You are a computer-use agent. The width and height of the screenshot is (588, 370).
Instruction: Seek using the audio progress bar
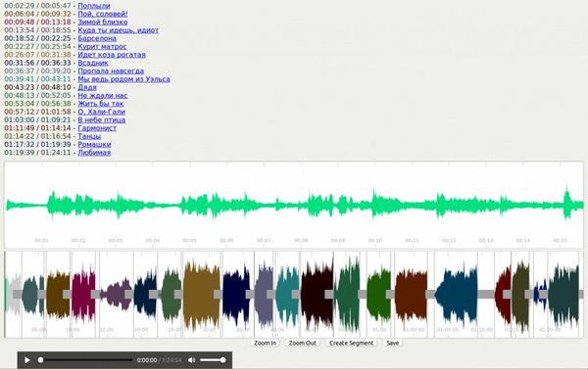85,360
